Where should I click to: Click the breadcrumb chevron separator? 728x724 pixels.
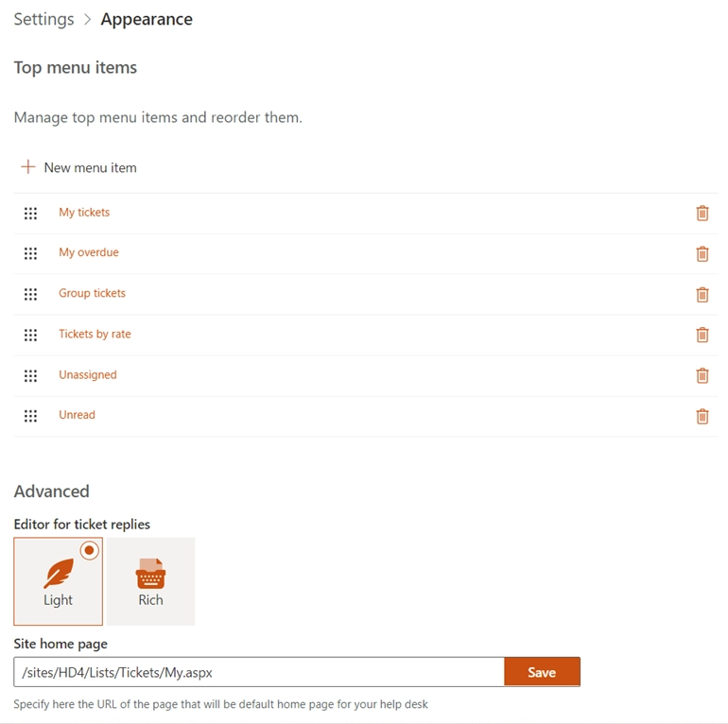click(x=87, y=20)
